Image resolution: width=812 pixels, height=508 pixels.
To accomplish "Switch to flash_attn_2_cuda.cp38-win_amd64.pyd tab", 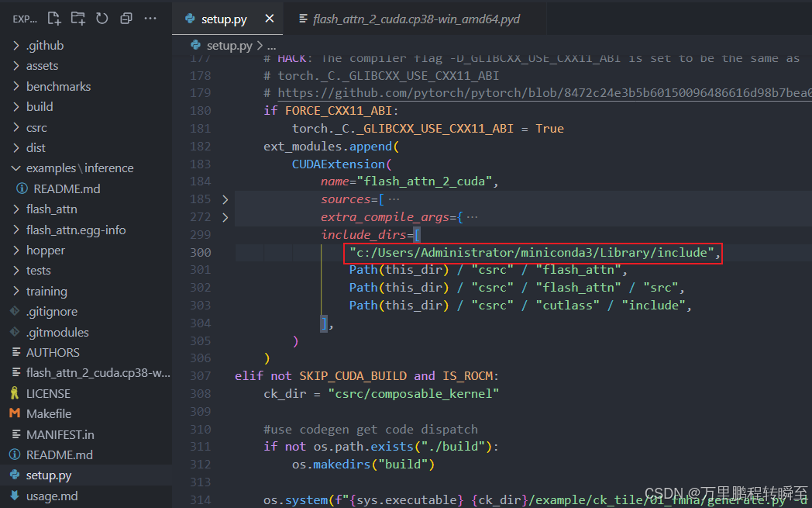I will (x=416, y=19).
